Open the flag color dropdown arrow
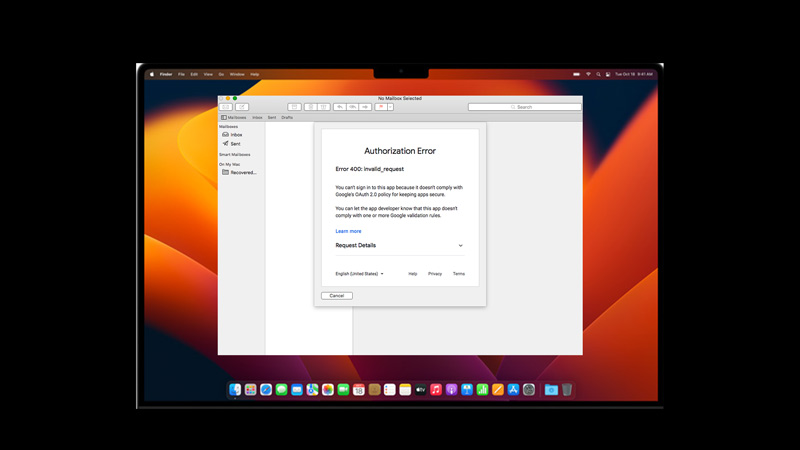The image size is (800, 450). 390,107
